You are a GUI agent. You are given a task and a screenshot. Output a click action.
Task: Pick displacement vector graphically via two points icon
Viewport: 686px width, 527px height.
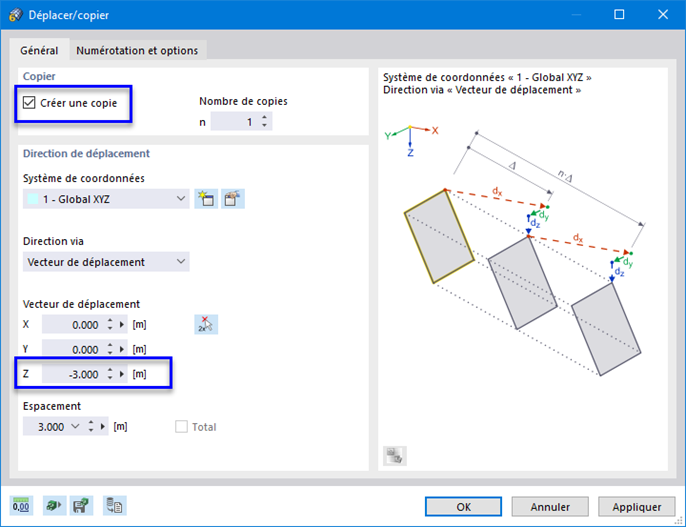(206, 325)
